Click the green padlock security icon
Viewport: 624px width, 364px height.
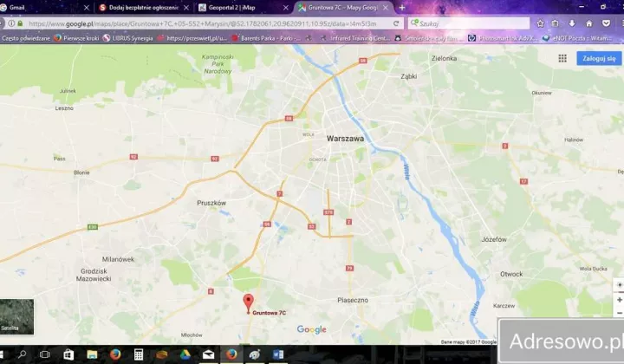coord(20,23)
